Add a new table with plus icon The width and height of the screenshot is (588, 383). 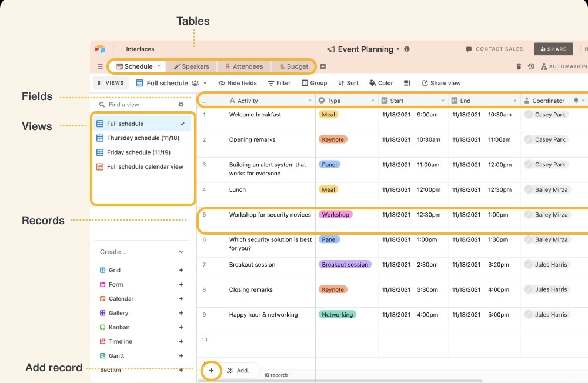323,66
